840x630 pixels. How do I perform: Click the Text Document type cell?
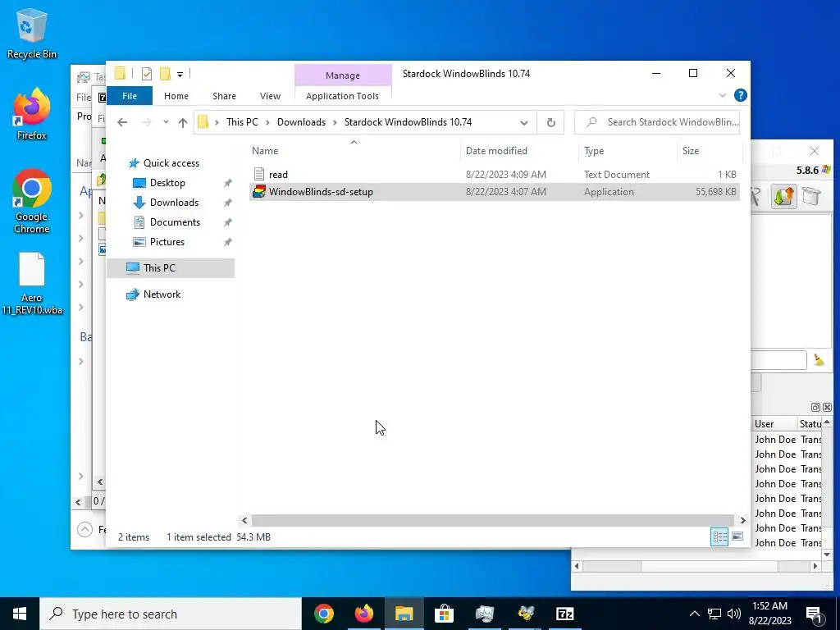(617, 175)
